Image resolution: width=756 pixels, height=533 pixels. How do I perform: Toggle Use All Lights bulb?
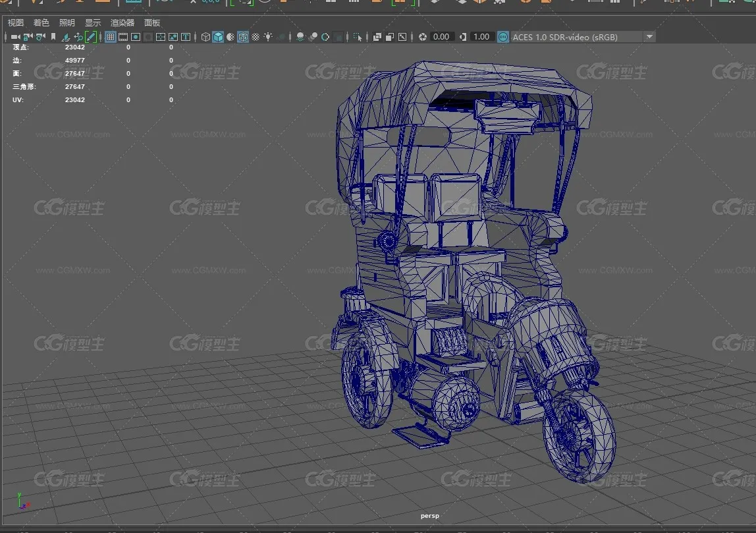tap(268, 37)
